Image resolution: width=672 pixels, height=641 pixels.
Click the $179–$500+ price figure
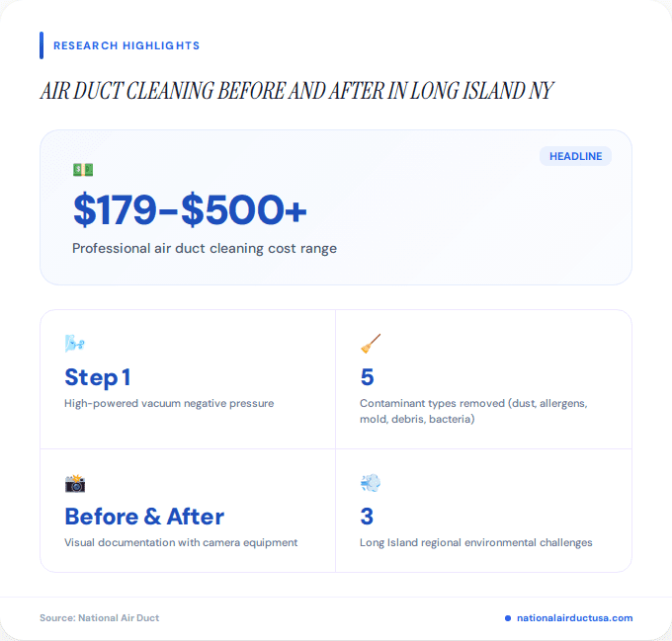pos(190,209)
